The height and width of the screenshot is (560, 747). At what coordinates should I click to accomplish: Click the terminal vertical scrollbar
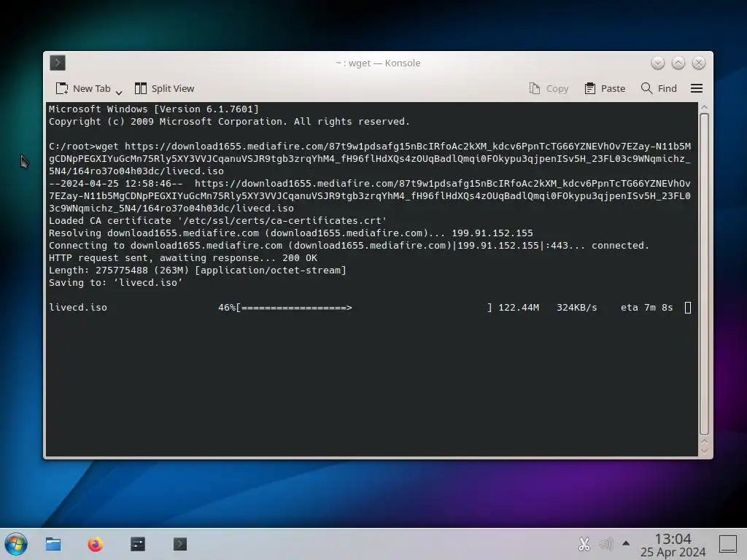[704, 274]
